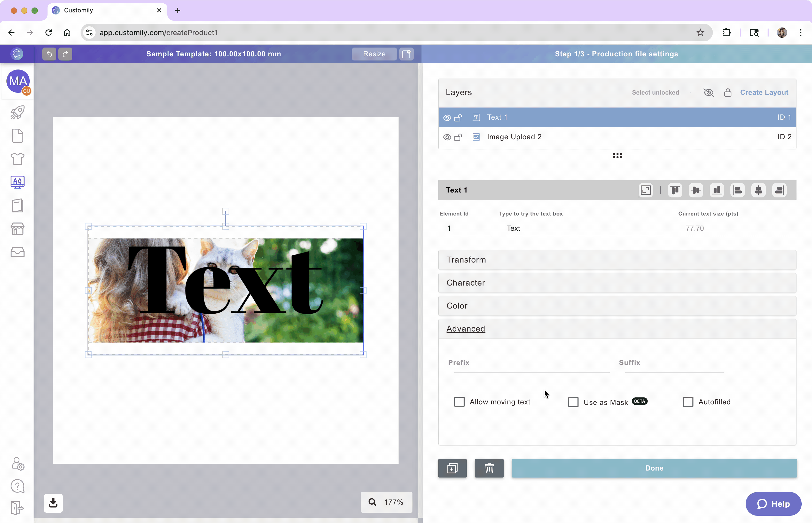Click the Customily browser tab
Screen dimensions: 812x523
coord(107,11)
